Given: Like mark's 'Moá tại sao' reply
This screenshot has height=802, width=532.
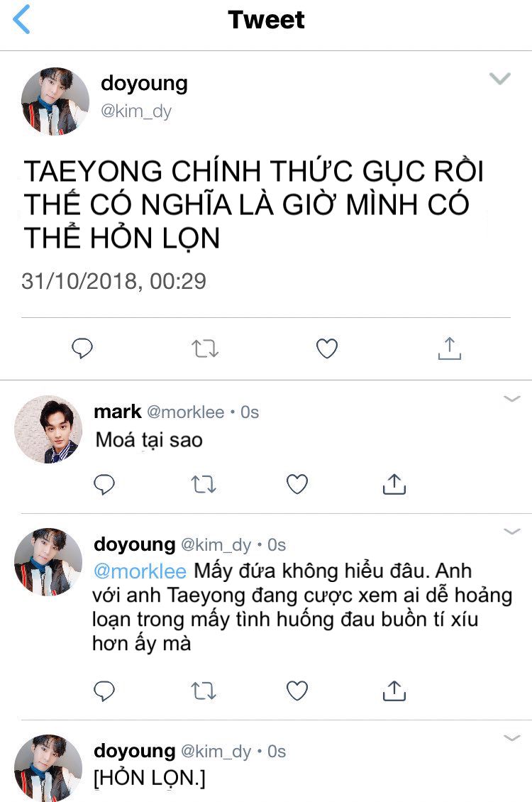Looking at the screenshot, I should (x=297, y=484).
